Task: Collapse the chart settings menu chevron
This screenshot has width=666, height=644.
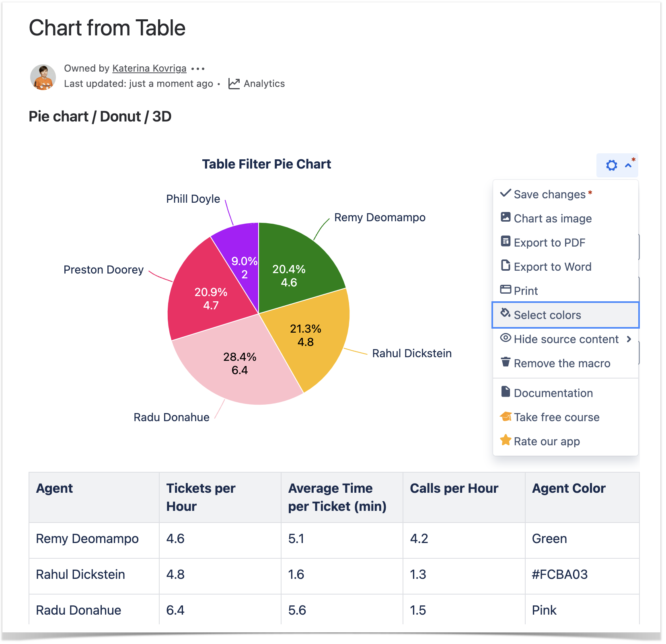Action: 628,165
